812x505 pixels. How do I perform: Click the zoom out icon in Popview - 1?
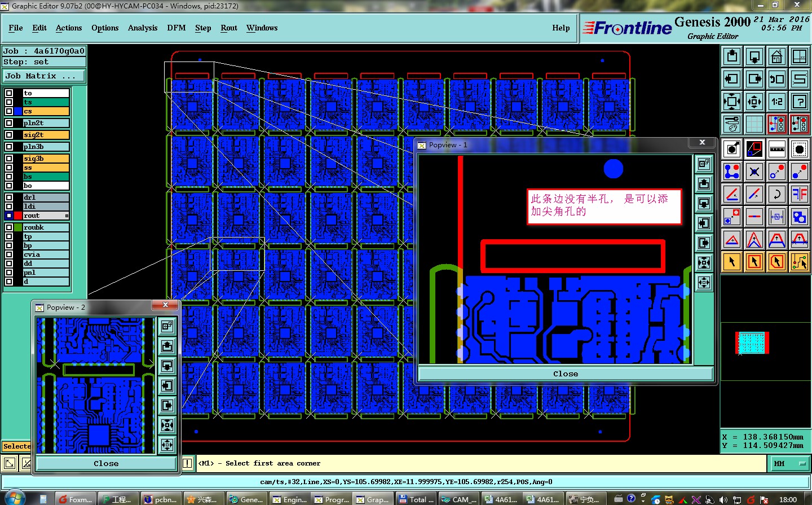coord(704,283)
